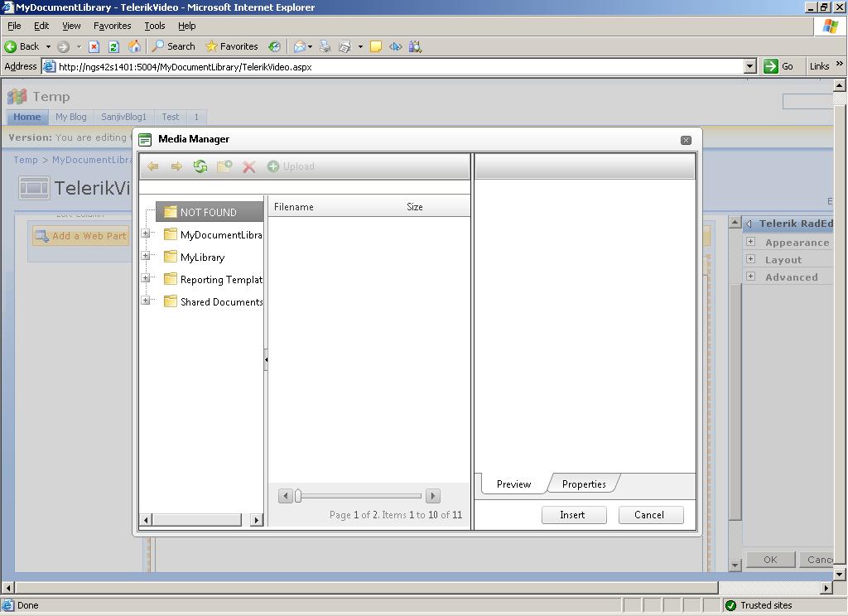This screenshot has height=616, width=848.
Task: Click the History toolbar icon
Action: point(275,46)
